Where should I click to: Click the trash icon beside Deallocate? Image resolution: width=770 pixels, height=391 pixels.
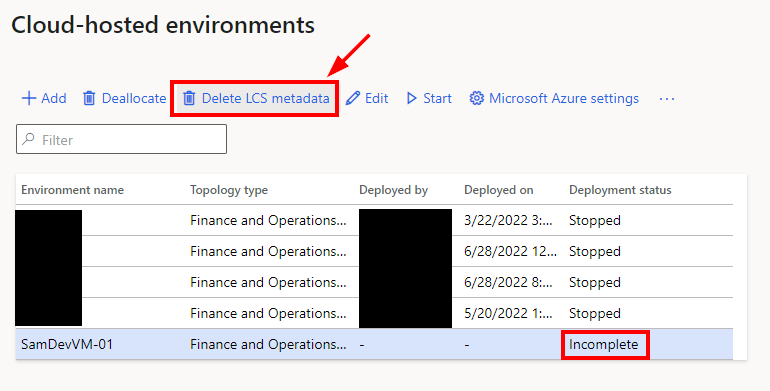pos(89,98)
